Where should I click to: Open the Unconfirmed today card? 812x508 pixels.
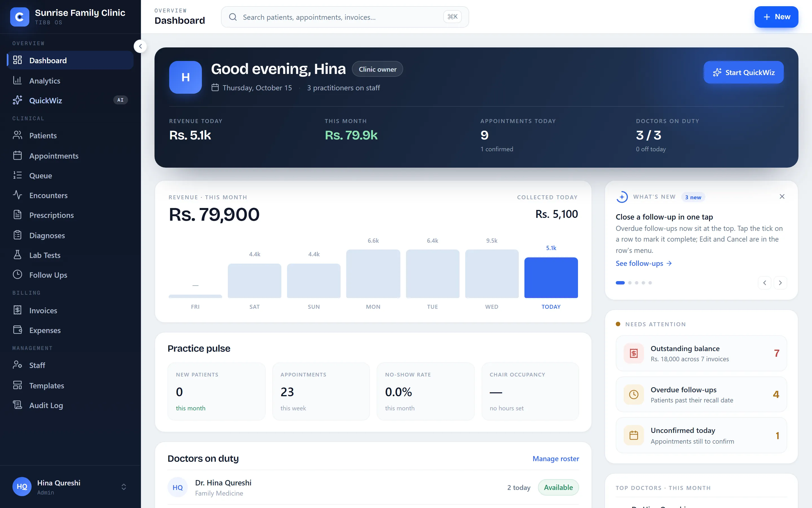tap(701, 435)
